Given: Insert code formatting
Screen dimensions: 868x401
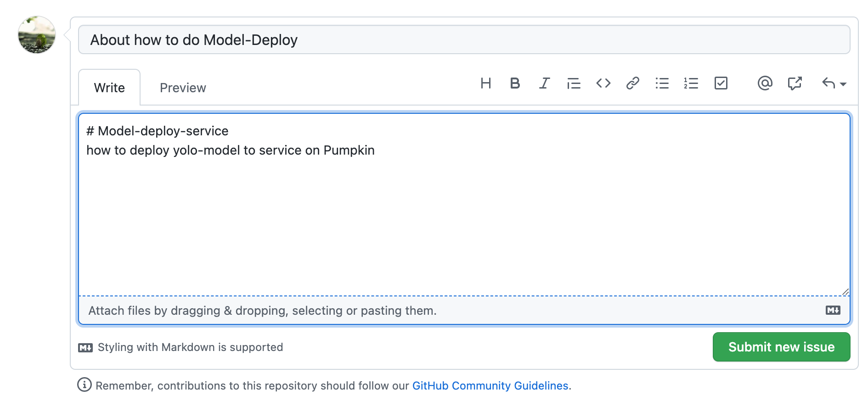Looking at the screenshot, I should point(603,83).
